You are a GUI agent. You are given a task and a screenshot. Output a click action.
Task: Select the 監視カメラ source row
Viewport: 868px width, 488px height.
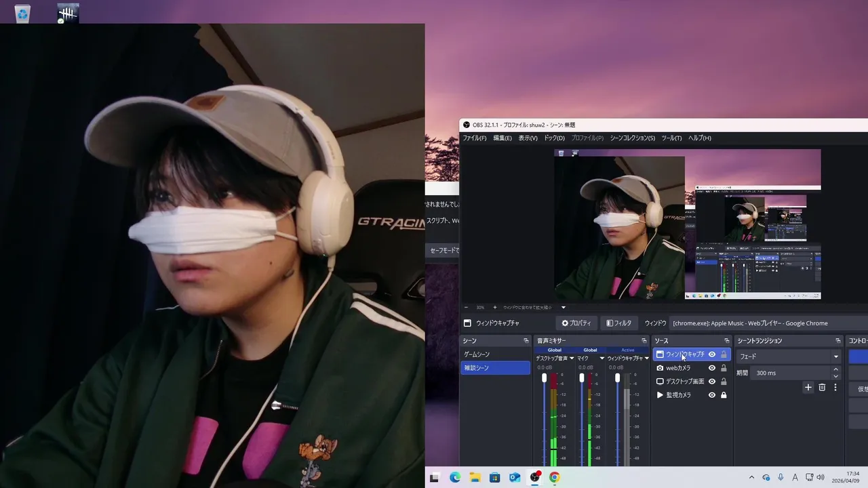coord(692,395)
